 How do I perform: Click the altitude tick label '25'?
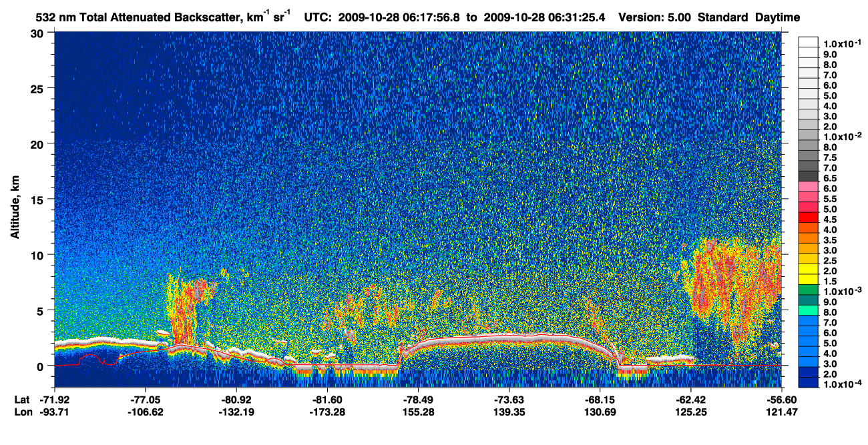[x=38, y=88]
